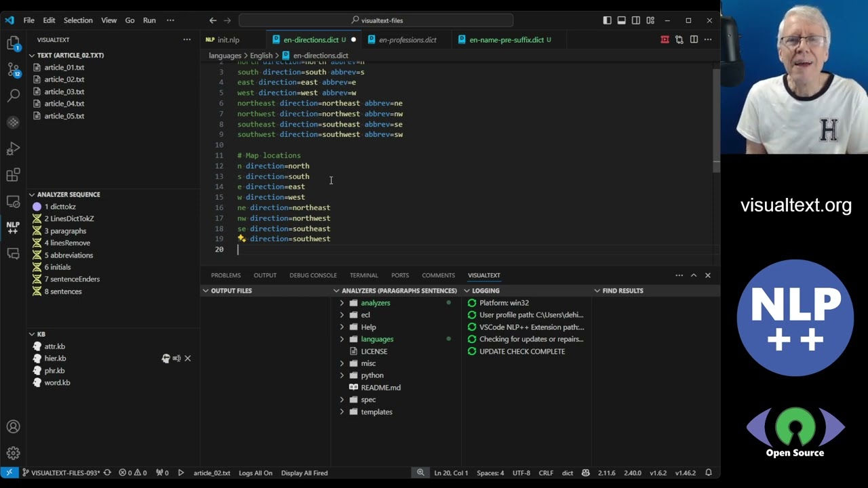Open the Manage gear settings icon
Viewport: 868px width, 488px height.
[x=13, y=453]
